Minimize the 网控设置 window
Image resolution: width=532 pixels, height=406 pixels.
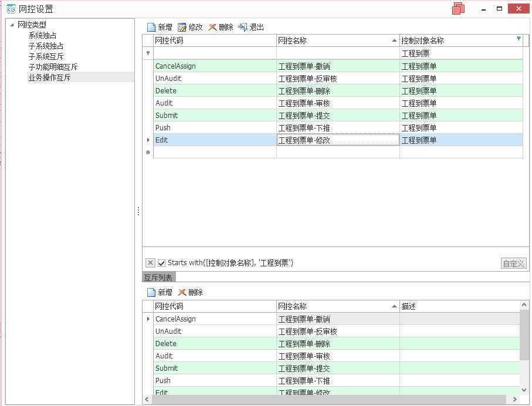pos(483,9)
